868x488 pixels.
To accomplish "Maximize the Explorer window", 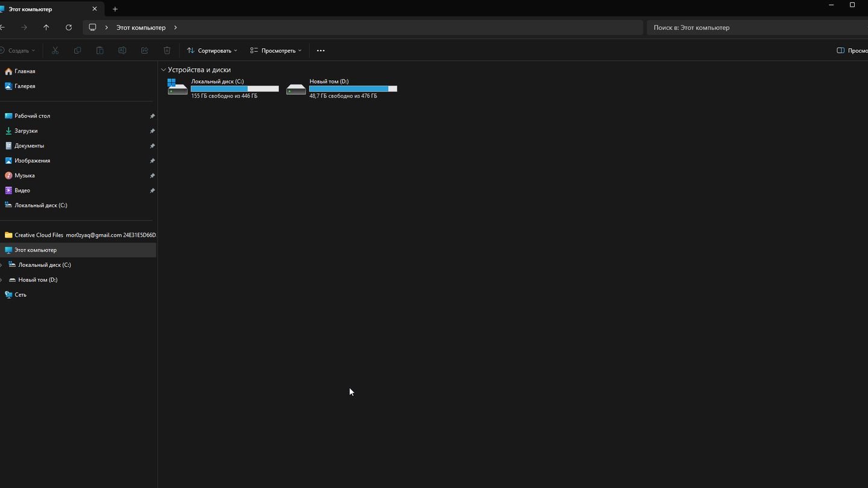I will coord(852,5).
